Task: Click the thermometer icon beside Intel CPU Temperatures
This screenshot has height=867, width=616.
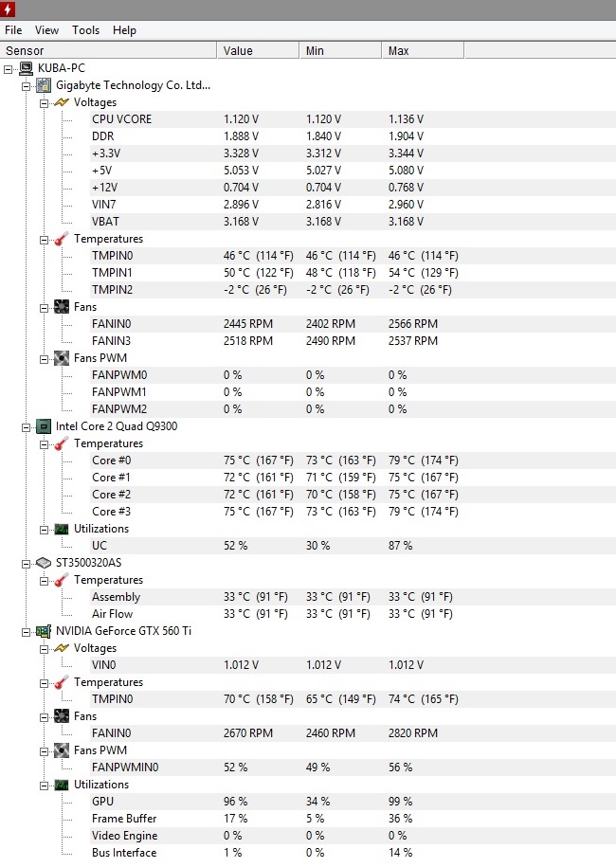Action: [62, 443]
